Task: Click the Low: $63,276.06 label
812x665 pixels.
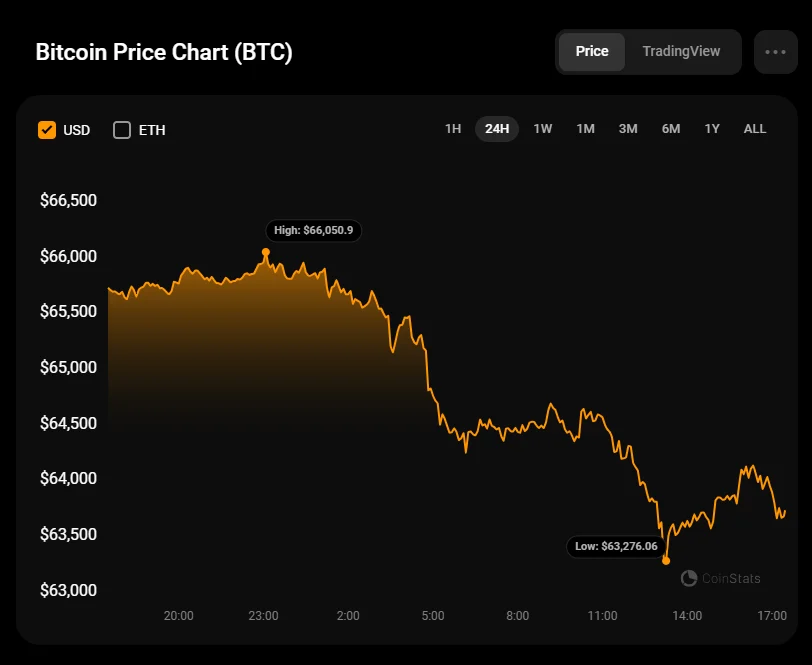Action: pos(616,546)
